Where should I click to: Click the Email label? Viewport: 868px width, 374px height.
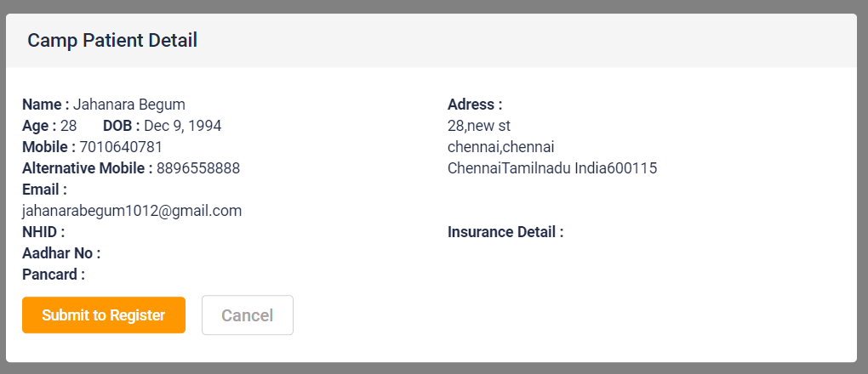pos(44,190)
